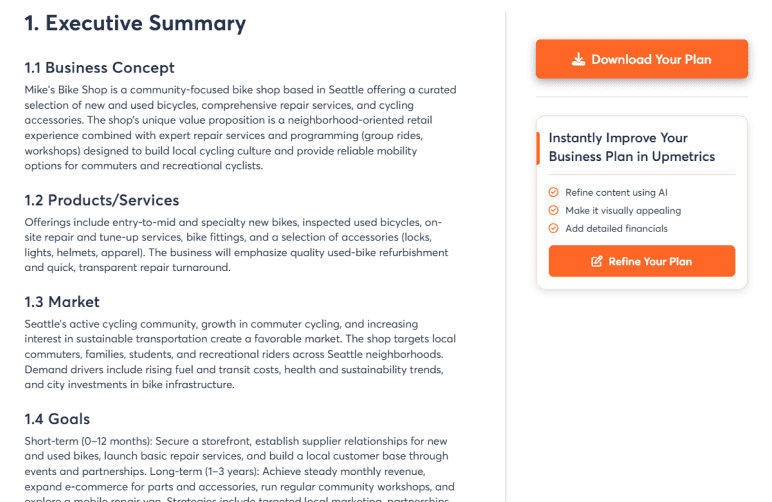The width and height of the screenshot is (772, 502).
Task: Click the Instantly Improve Your Business Plan title
Action: tap(632, 147)
